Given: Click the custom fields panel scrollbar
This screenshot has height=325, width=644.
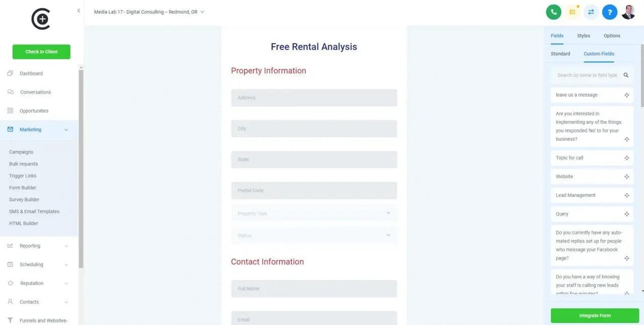Looking at the screenshot, I should point(642,75).
